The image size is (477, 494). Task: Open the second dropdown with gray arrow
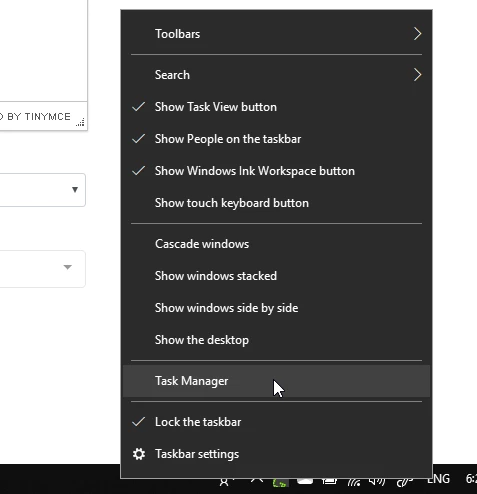point(43,269)
